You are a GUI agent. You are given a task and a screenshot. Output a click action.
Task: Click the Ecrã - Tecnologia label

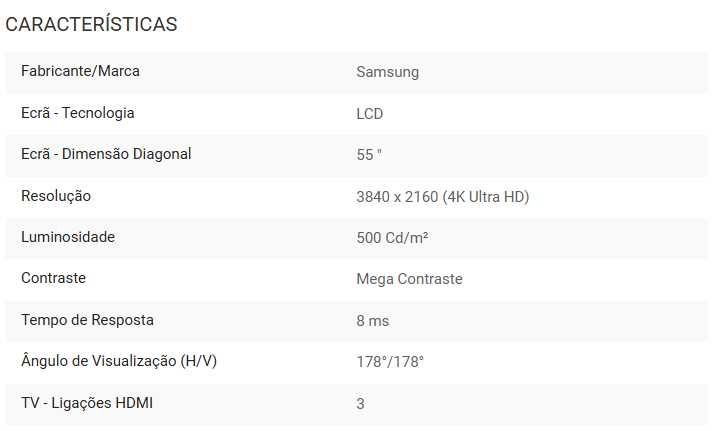tap(77, 113)
